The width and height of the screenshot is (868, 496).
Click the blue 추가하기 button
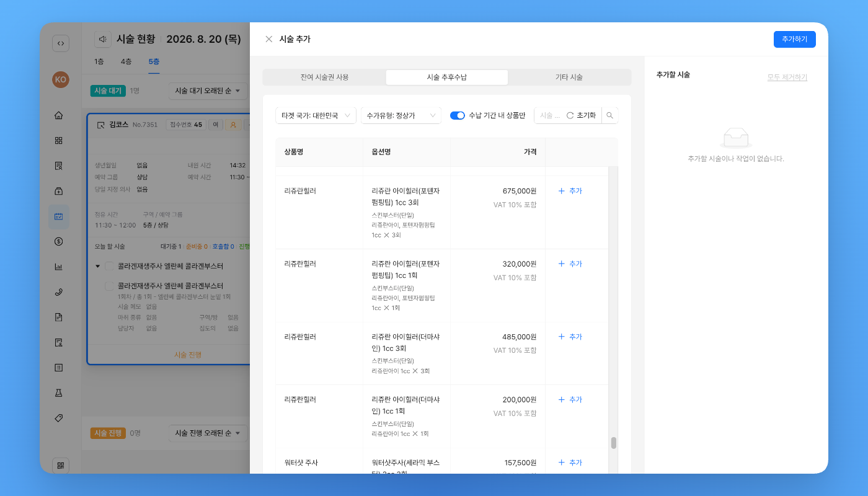coord(794,39)
